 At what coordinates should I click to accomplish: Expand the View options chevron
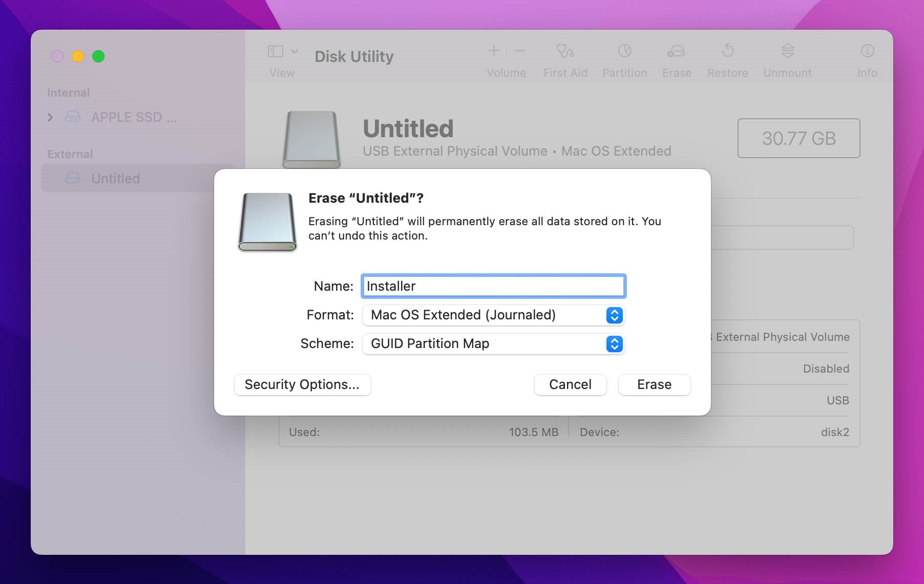295,51
